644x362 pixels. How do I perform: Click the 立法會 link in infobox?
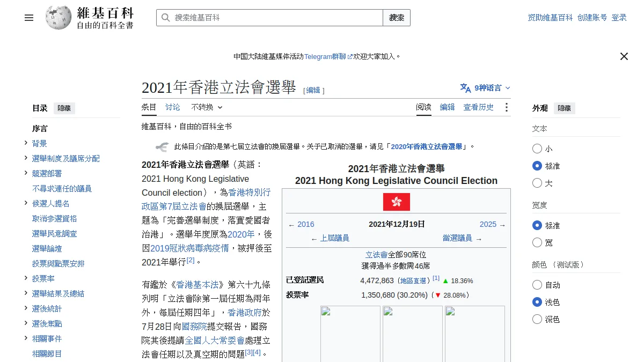click(x=376, y=255)
